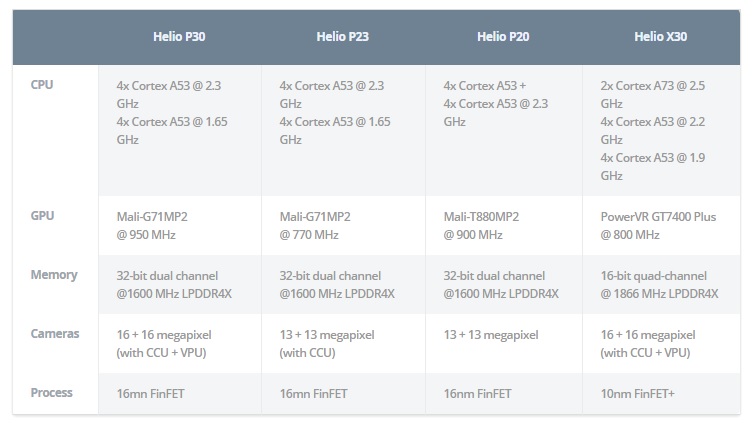
Task: Click the Helio X30 column header
Action: (660, 37)
